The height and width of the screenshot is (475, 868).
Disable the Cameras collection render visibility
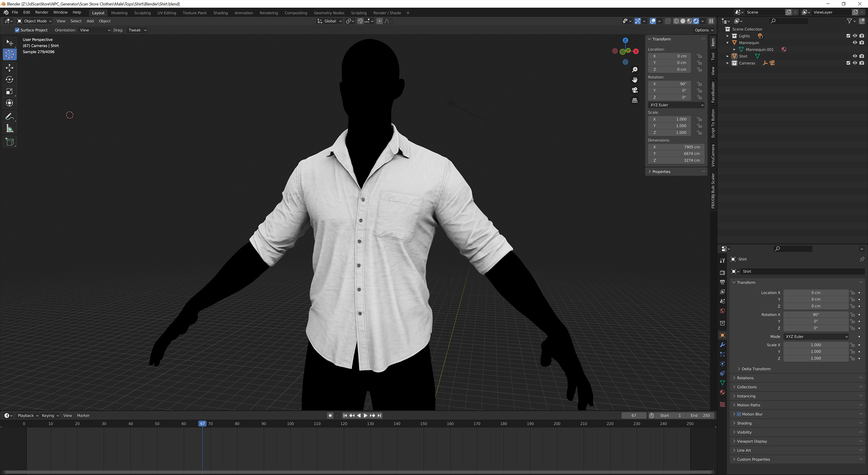(862, 63)
